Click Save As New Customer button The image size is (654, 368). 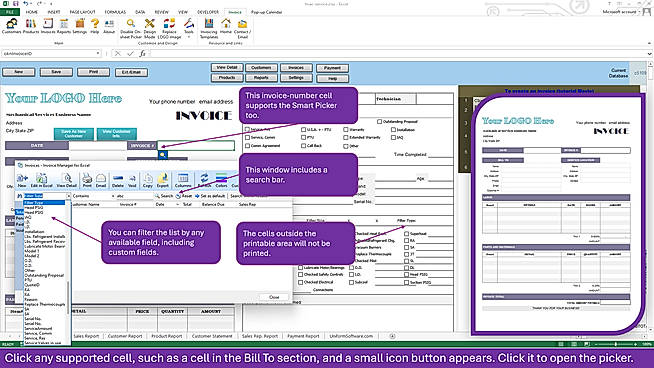pyautogui.click(x=74, y=134)
